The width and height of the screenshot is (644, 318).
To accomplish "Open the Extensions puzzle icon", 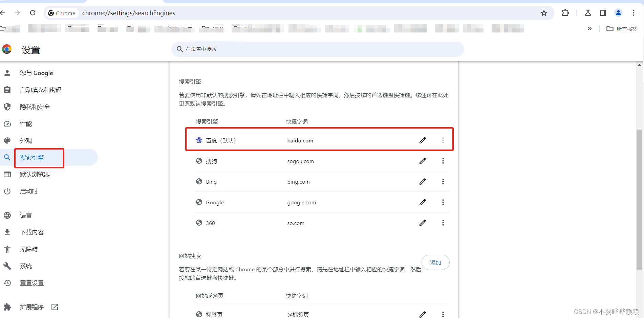I will coord(565,13).
